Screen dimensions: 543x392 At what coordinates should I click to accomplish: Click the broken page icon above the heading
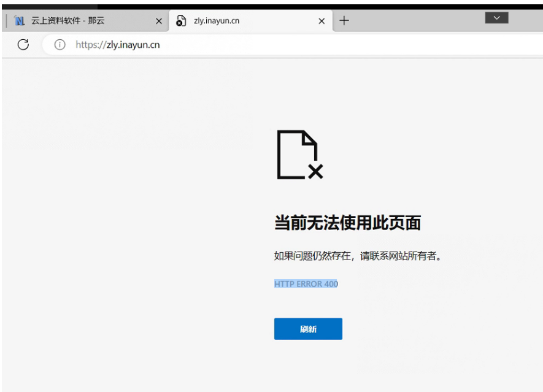pos(299,155)
